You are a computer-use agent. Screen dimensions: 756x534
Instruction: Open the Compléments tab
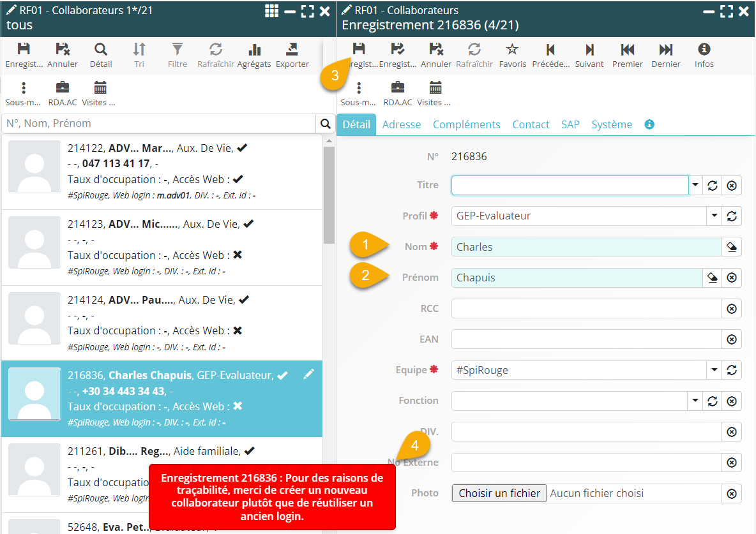point(466,124)
